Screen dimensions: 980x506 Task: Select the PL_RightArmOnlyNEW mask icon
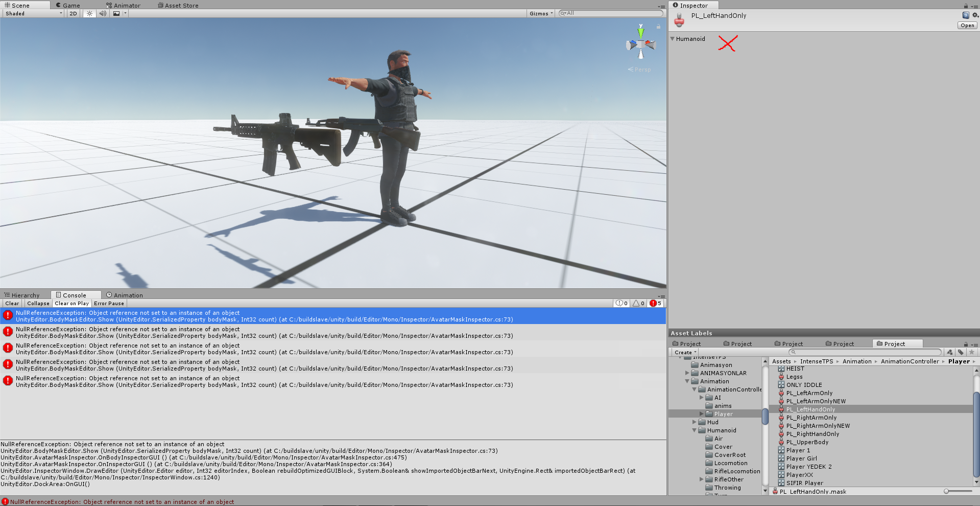coord(781,426)
